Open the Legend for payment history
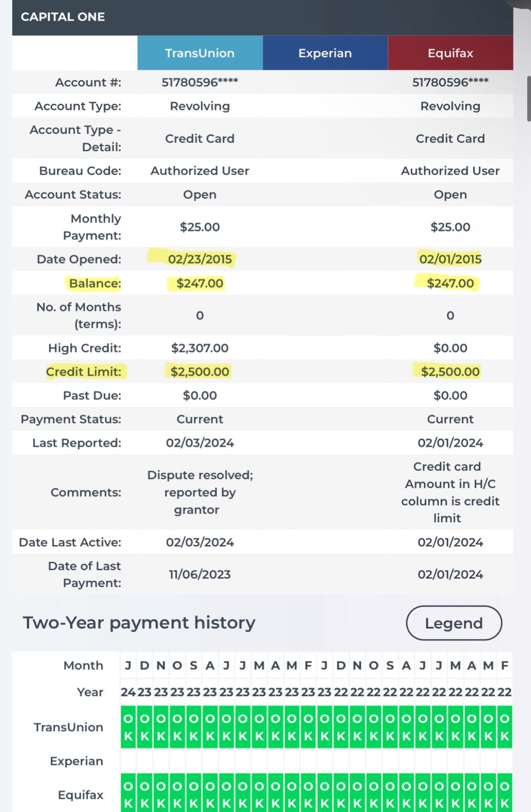Viewport: 531px width, 812px height. click(x=454, y=623)
